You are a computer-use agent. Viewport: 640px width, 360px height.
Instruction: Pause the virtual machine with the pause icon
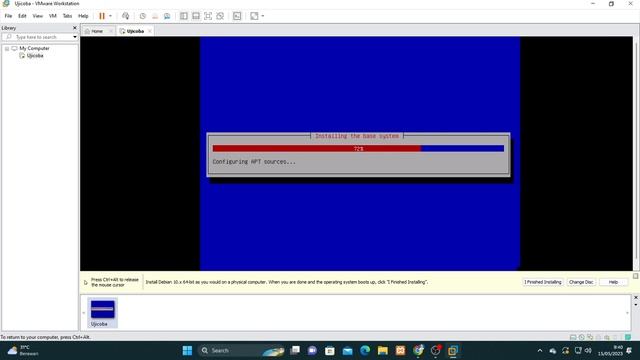point(102,16)
